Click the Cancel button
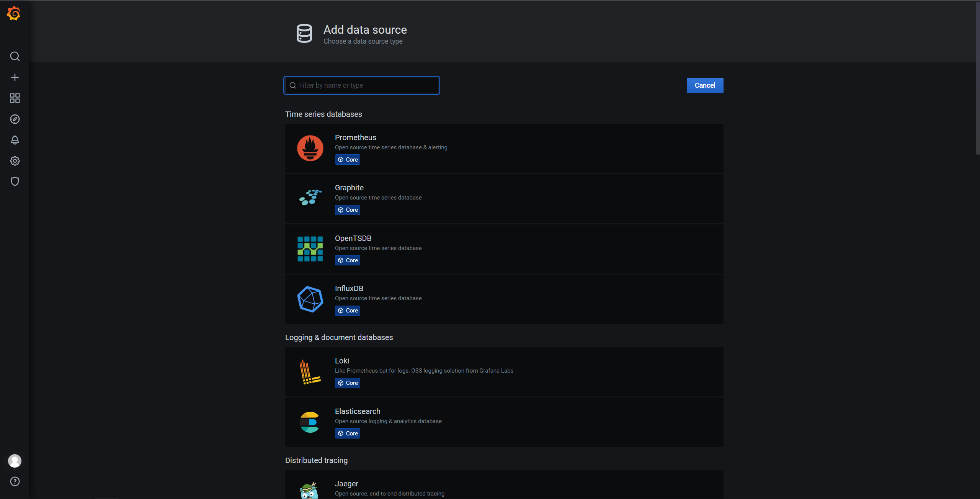 704,85
